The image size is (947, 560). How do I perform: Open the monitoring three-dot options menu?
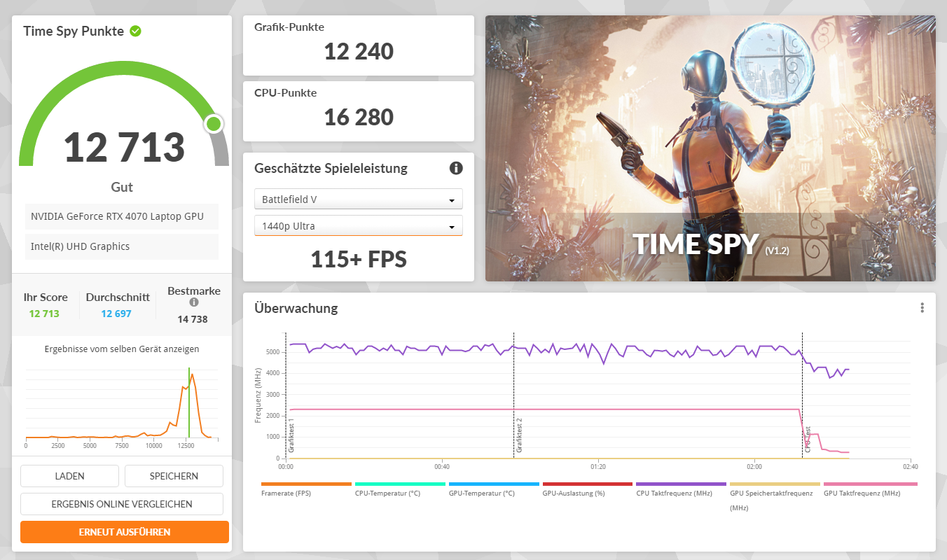click(922, 308)
